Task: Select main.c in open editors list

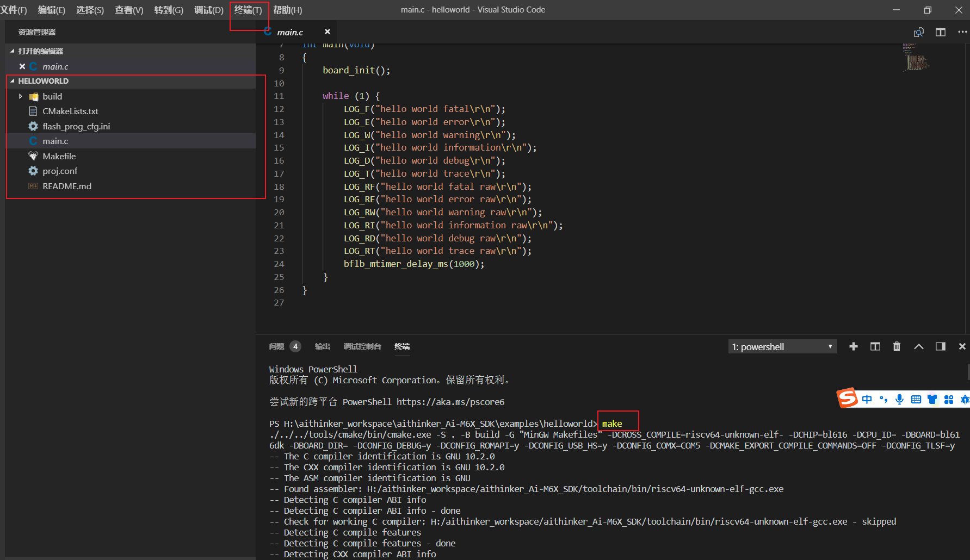Action: (x=55, y=66)
